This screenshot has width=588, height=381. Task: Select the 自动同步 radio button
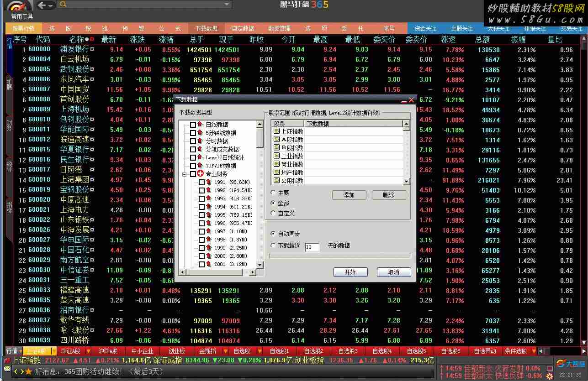273,234
